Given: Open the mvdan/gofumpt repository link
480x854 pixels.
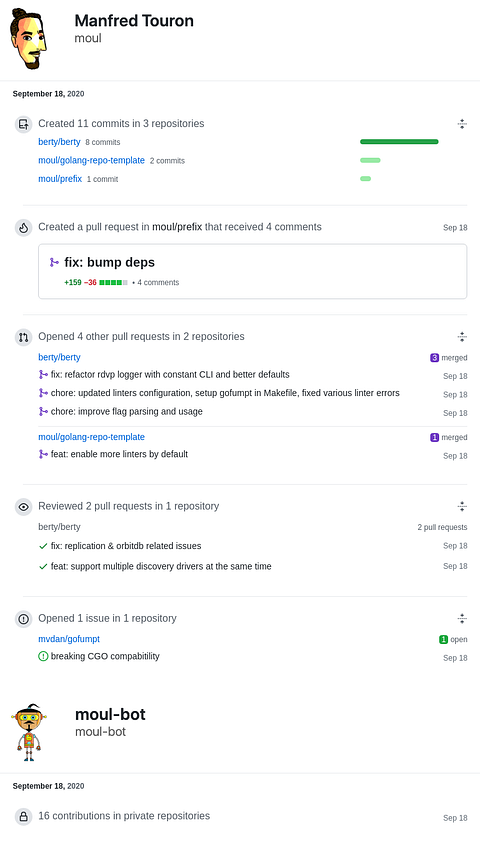Looking at the screenshot, I should tap(69, 639).
